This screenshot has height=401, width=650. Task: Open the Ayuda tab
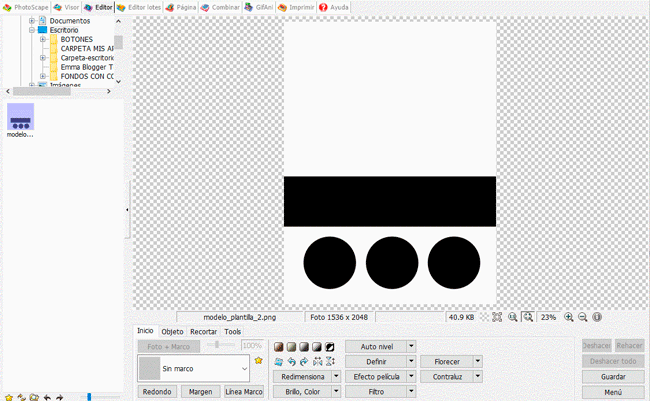click(x=334, y=7)
